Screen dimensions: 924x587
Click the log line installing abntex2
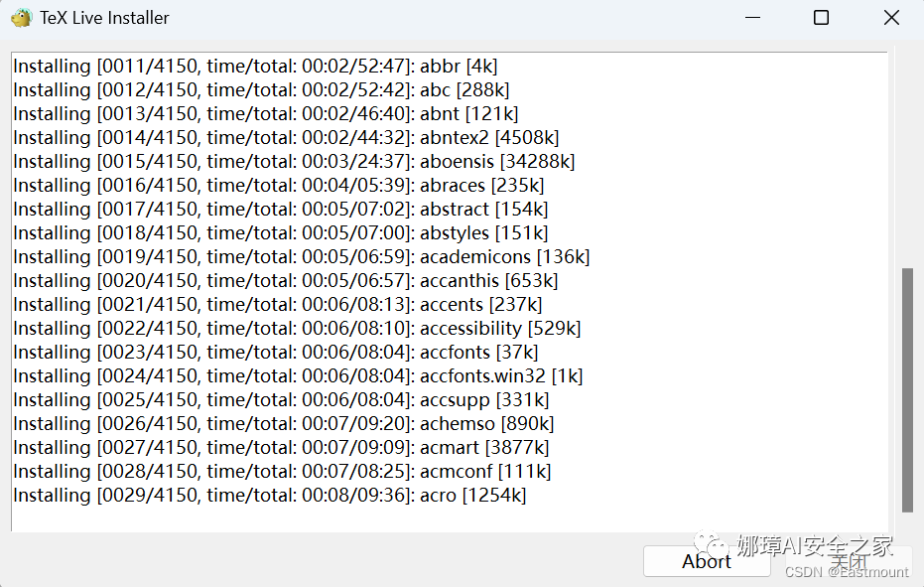[x=286, y=137]
